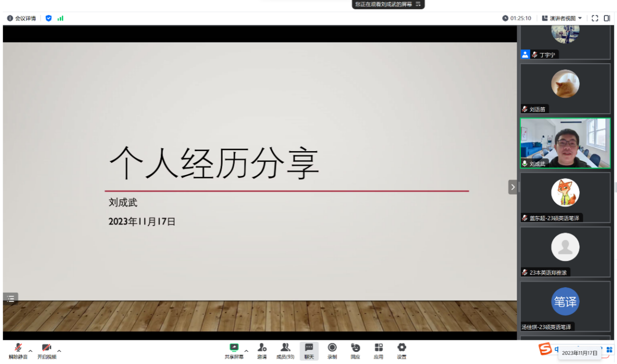The height and width of the screenshot is (364, 617).
Task: Expand audio options arrow beside 解除静音
Action: [x=30, y=351]
